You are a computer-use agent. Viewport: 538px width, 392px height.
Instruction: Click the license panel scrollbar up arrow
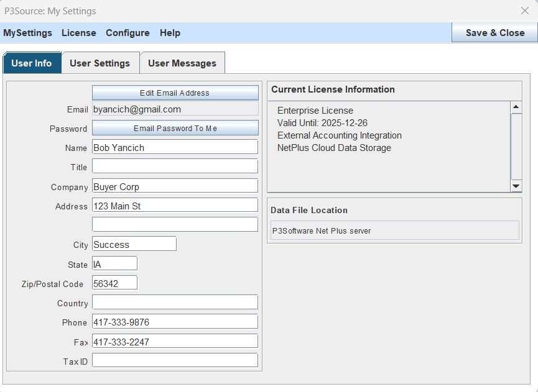(516, 106)
